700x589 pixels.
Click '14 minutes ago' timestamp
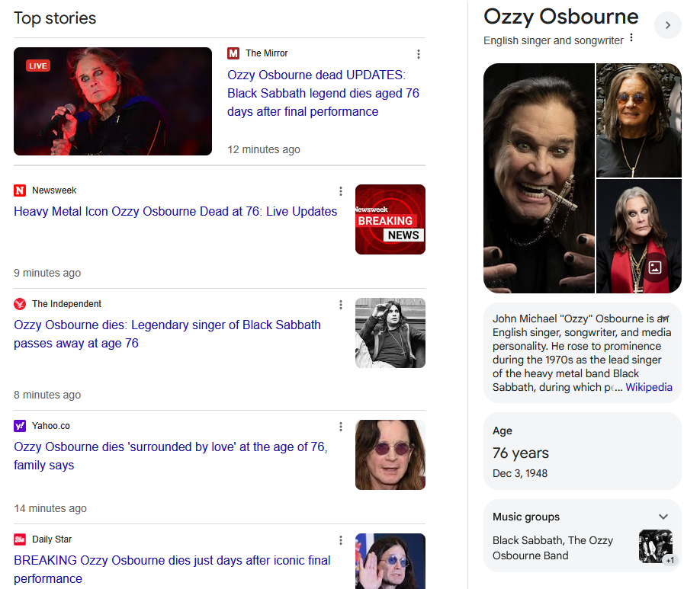pyautogui.click(x=50, y=508)
